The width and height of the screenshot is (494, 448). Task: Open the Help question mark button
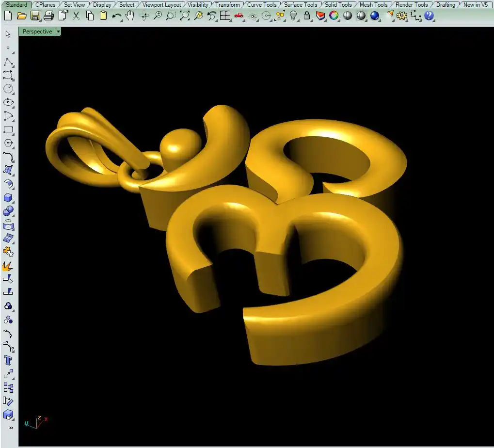(x=429, y=16)
